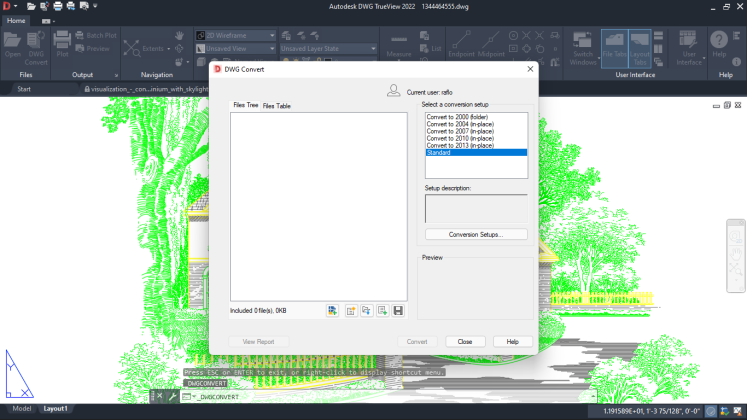Screen dimensions: 747x420
Task: Select the Home ribbon tab
Action: (x=16, y=20)
